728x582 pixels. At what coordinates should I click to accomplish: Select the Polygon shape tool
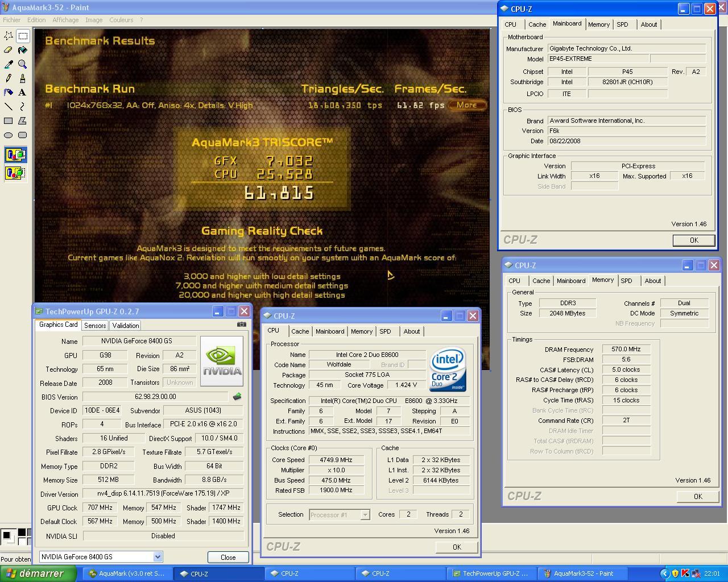[x=23, y=120]
